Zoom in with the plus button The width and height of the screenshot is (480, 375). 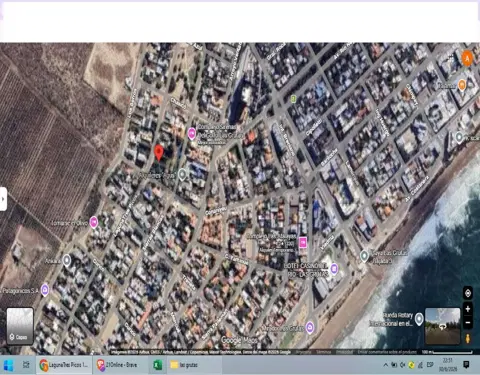click(468, 309)
